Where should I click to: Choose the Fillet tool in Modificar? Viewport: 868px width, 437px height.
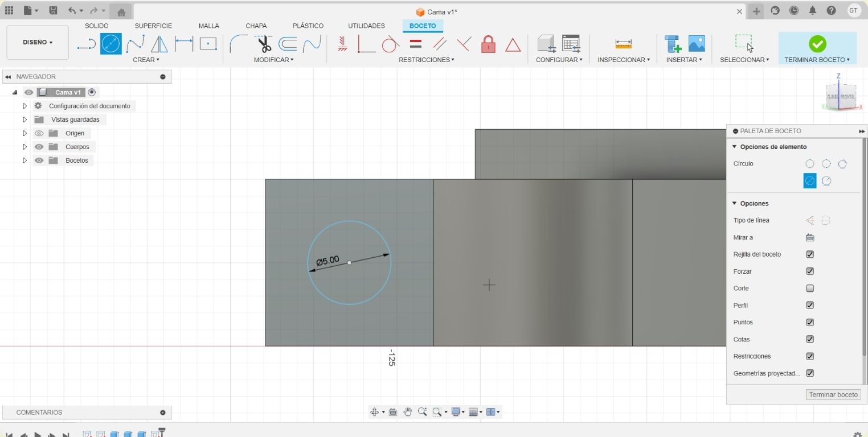pos(239,44)
